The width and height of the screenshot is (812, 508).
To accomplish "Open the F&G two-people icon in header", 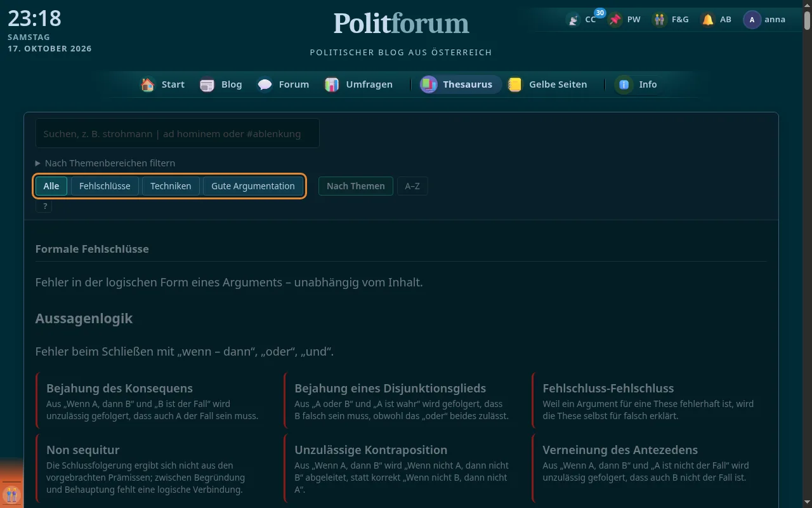I will tap(660, 20).
